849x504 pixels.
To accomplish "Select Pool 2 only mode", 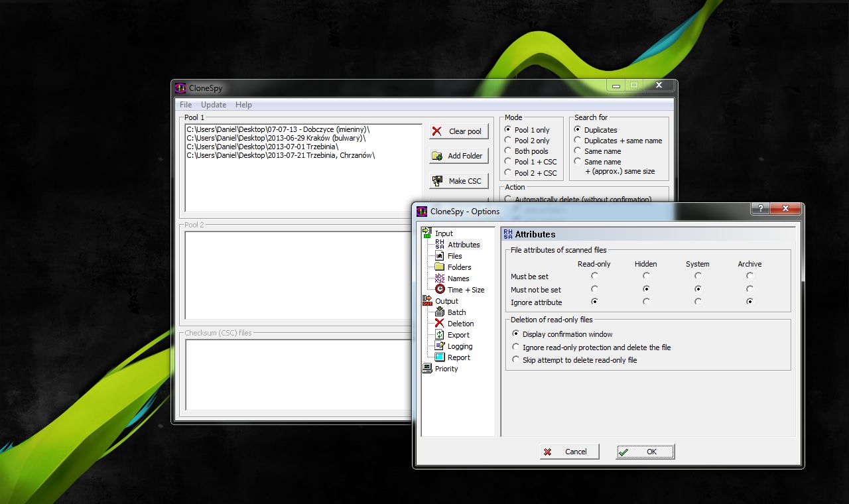I will pos(527,141).
